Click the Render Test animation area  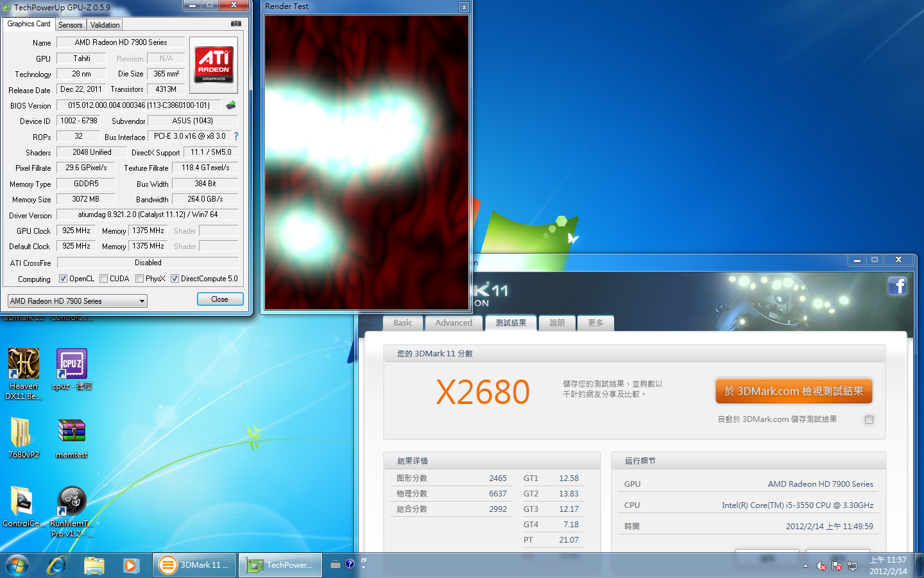(x=366, y=163)
